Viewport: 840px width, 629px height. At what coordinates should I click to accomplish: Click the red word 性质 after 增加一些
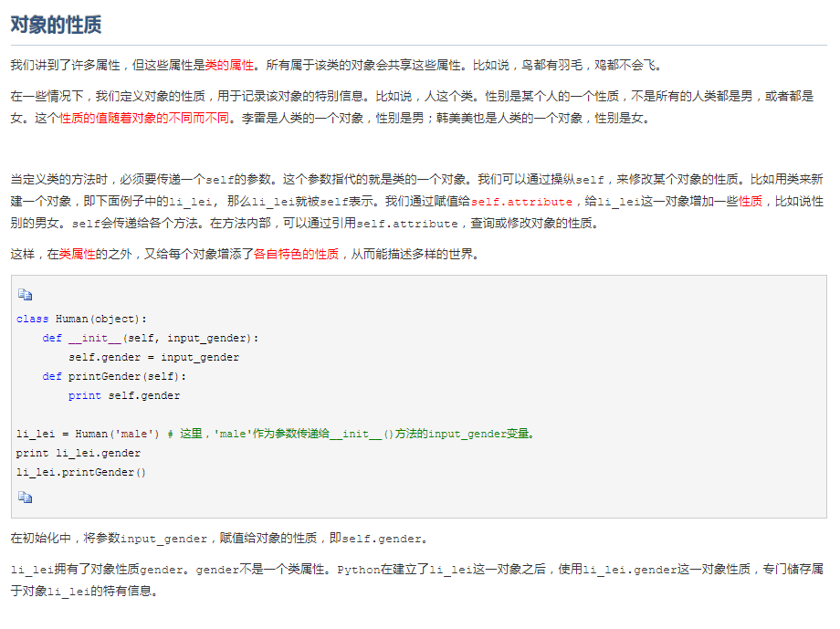coord(751,202)
